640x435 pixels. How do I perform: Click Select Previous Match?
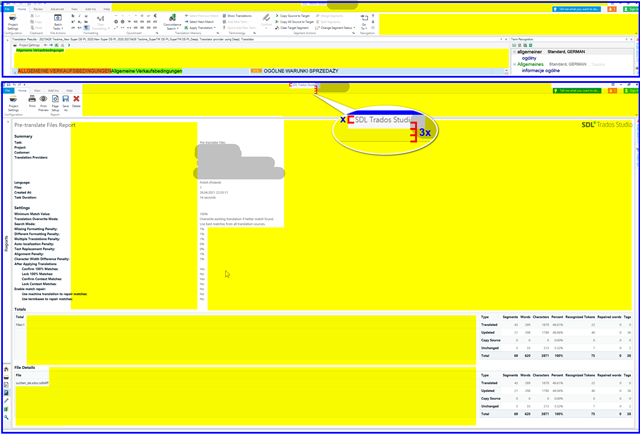pyautogui.click(x=202, y=16)
